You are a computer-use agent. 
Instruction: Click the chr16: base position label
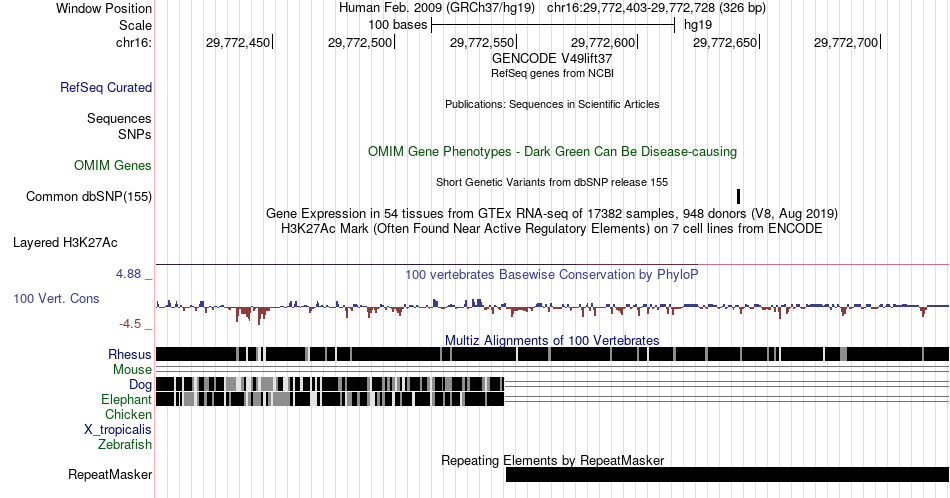point(133,42)
